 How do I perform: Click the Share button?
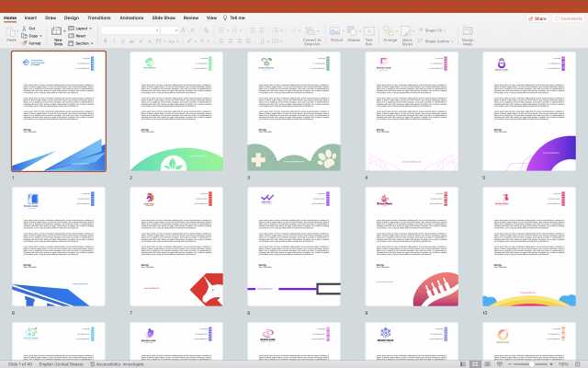coord(537,17)
